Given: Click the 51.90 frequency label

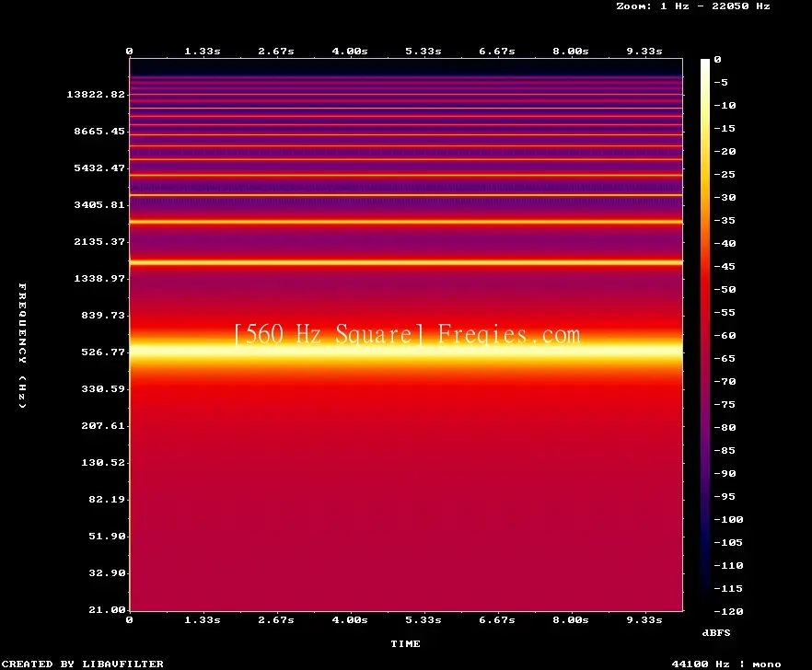Looking at the screenshot, I should pos(107,536).
